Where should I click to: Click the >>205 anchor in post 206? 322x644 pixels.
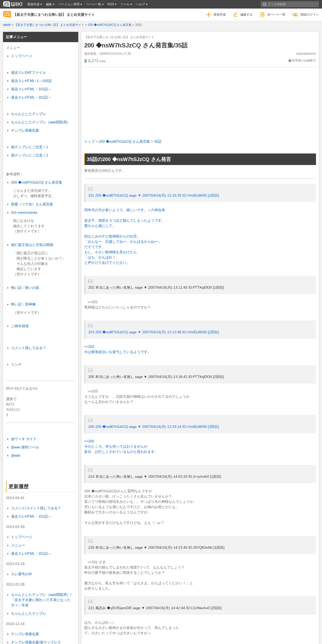click(89, 441)
